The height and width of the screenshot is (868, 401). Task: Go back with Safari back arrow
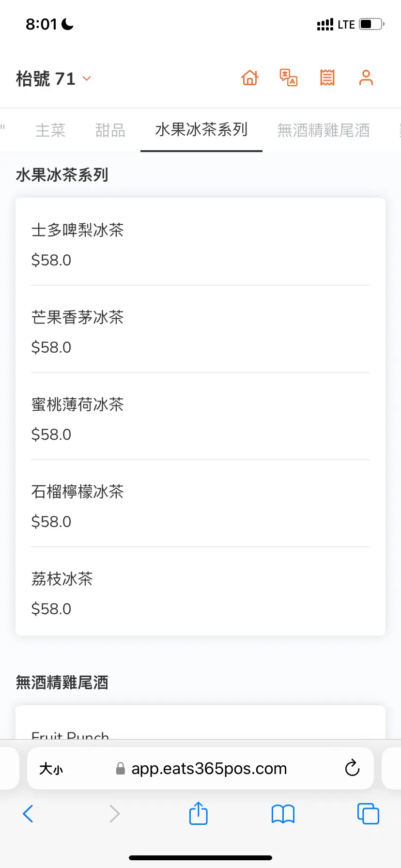coord(28,814)
